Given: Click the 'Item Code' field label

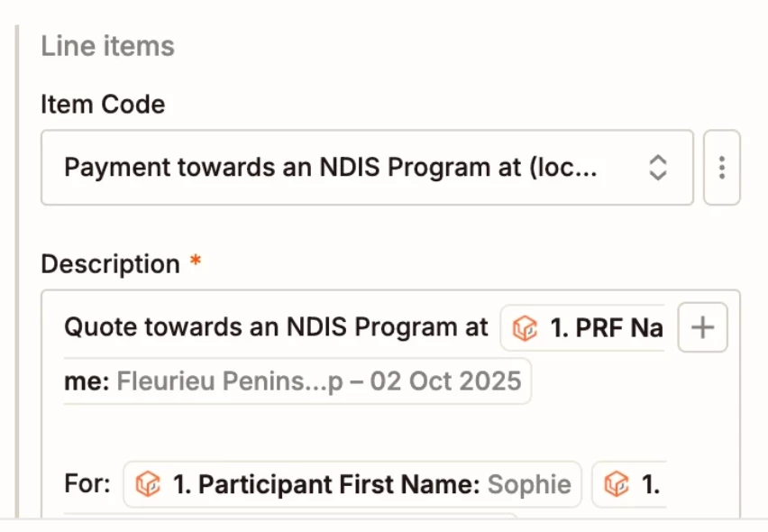Looking at the screenshot, I should point(103,105).
